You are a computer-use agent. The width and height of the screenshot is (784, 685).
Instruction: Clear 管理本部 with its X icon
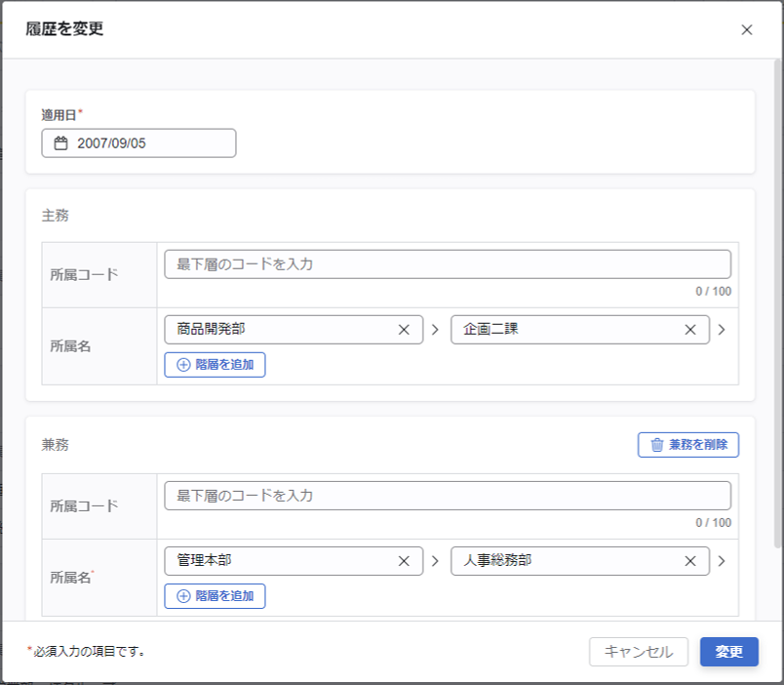tap(404, 561)
